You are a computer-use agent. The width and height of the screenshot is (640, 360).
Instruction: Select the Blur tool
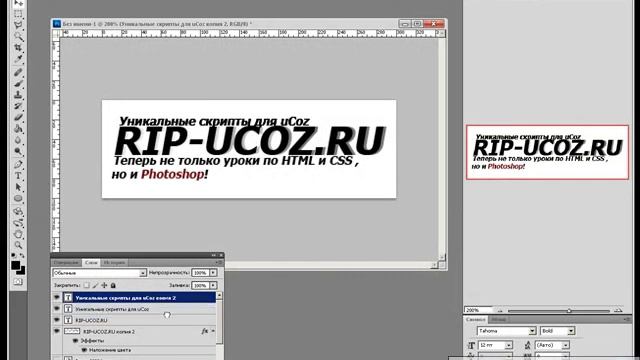tap(18, 140)
